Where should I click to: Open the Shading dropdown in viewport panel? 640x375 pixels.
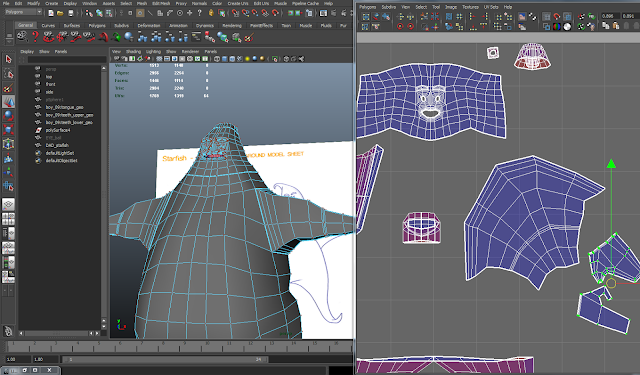click(x=133, y=51)
